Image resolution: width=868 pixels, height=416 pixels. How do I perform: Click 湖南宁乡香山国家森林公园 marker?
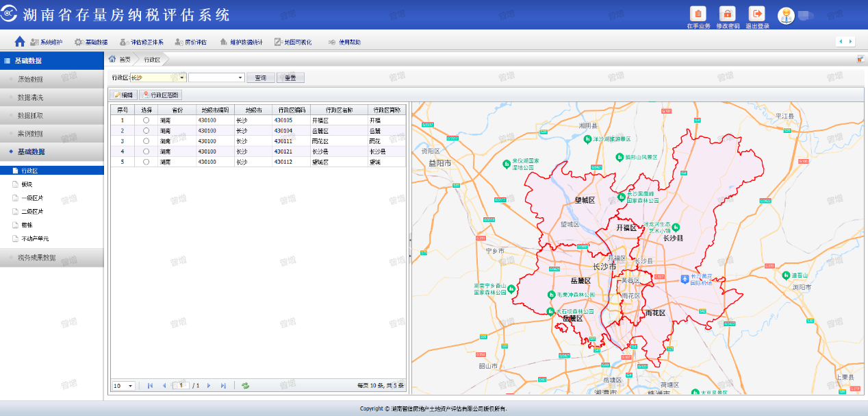coord(511,289)
